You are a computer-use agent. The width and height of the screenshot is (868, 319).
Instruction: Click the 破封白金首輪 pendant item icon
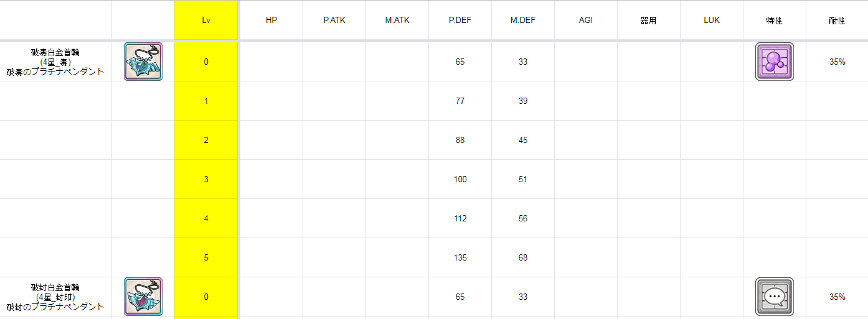pyautogui.click(x=143, y=297)
